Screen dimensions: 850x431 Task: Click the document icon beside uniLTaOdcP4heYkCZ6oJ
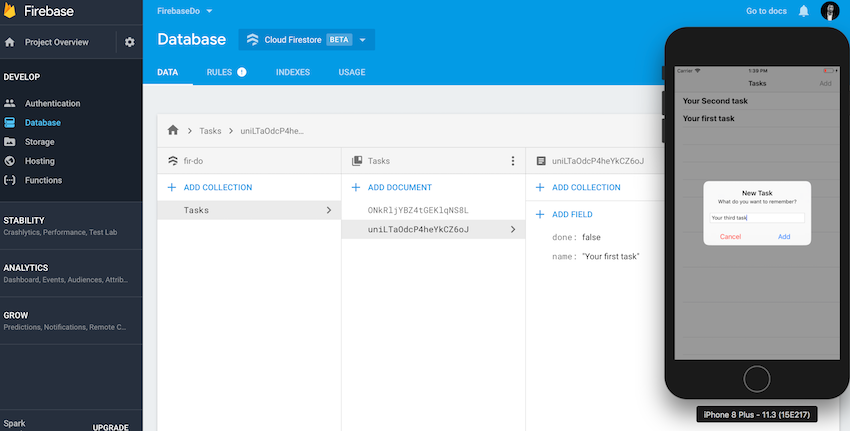[x=540, y=161]
